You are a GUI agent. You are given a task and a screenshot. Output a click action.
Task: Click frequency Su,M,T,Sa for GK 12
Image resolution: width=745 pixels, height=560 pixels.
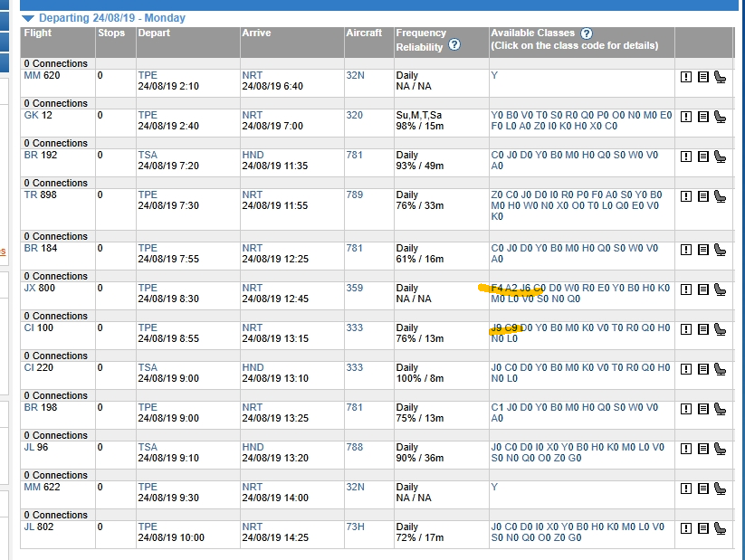[419, 115]
